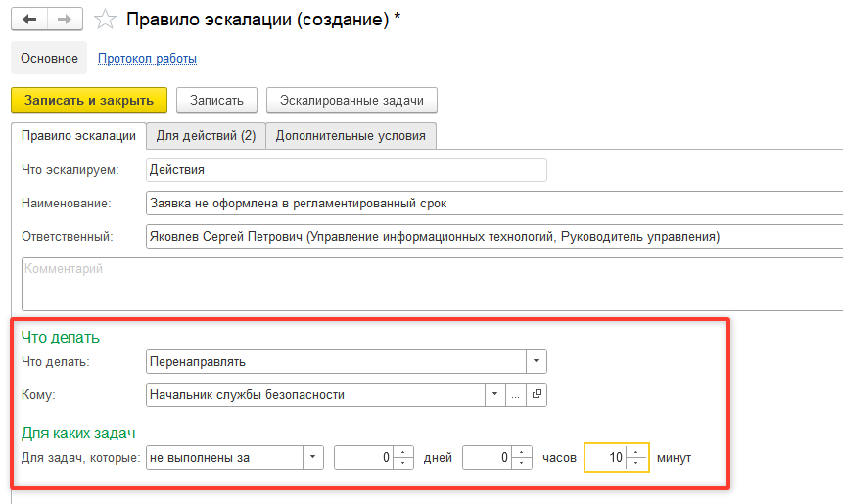Click the green 'Что делать' section heading
The height and width of the screenshot is (504, 843).
coord(61,338)
